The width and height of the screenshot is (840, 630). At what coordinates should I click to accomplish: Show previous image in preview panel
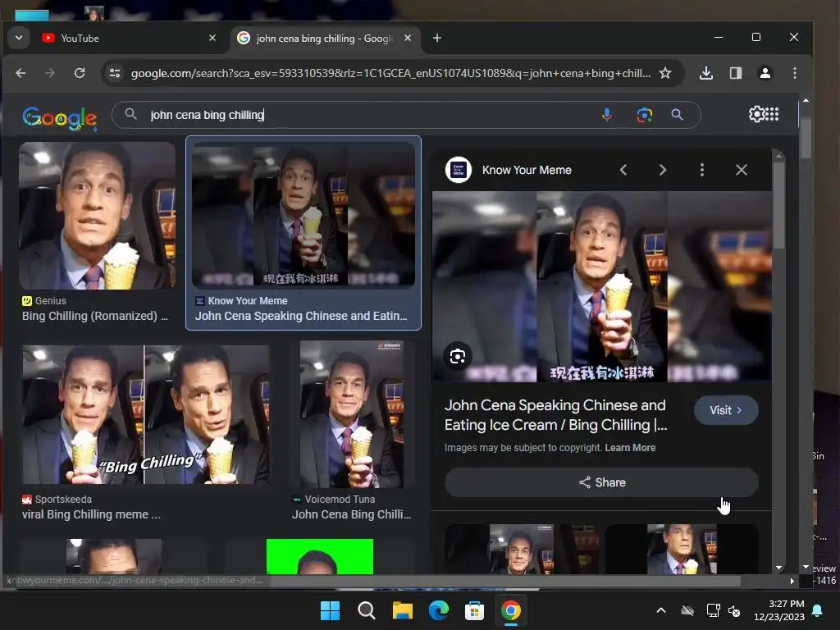tap(623, 170)
